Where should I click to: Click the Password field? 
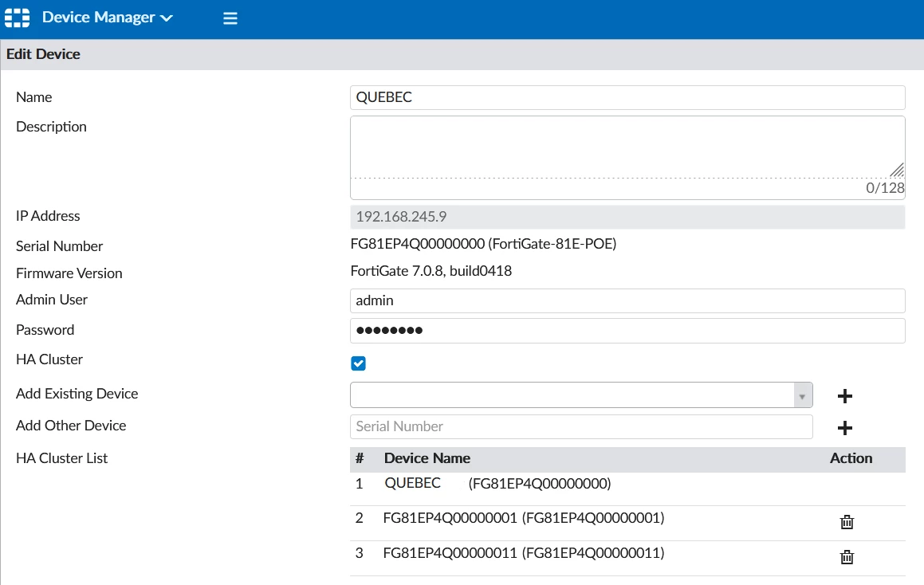click(x=627, y=331)
